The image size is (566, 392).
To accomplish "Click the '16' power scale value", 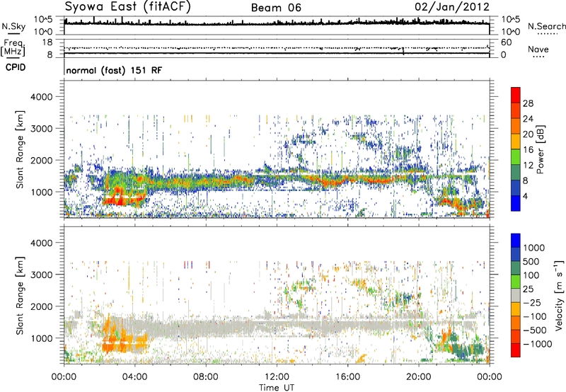I will [528, 150].
